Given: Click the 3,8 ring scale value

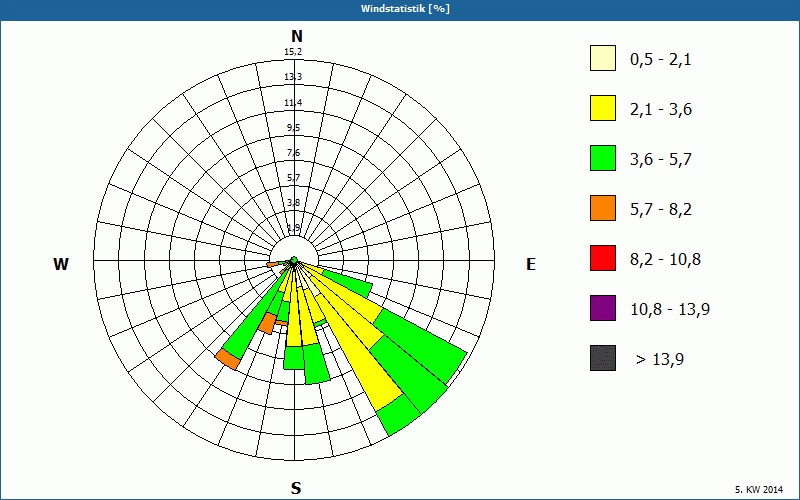Looking at the screenshot, I should pyautogui.click(x=293, y=203).
